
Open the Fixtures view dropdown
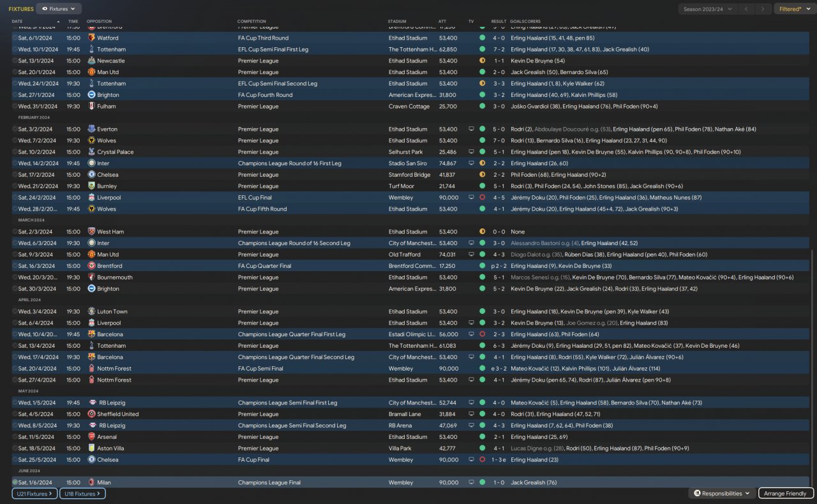59,9
